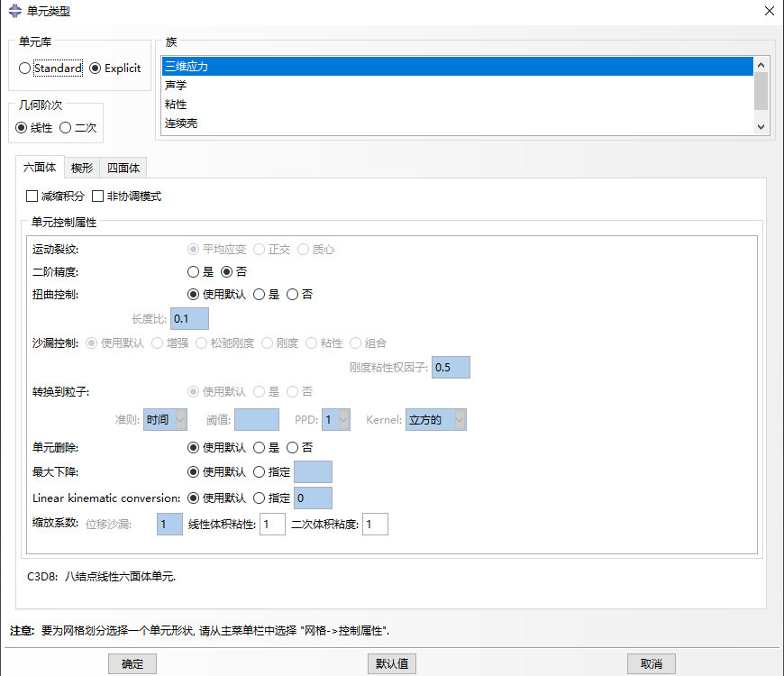784x676 pixels.
Task: Click the 位移沙漏 scale factor field
Action: [170, 525]
